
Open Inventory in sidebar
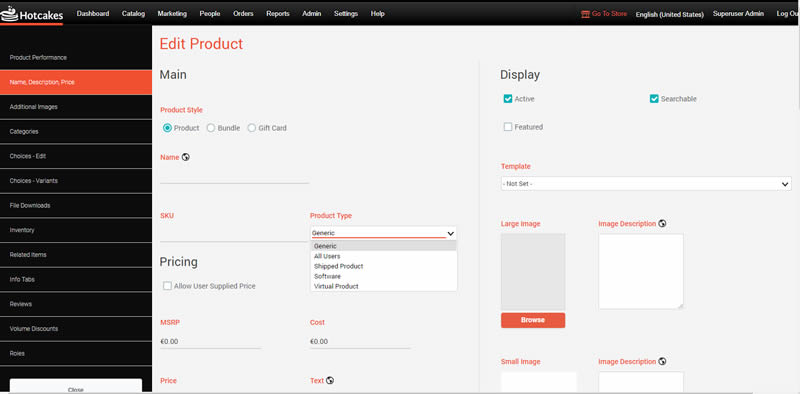(x=76, y=230)
